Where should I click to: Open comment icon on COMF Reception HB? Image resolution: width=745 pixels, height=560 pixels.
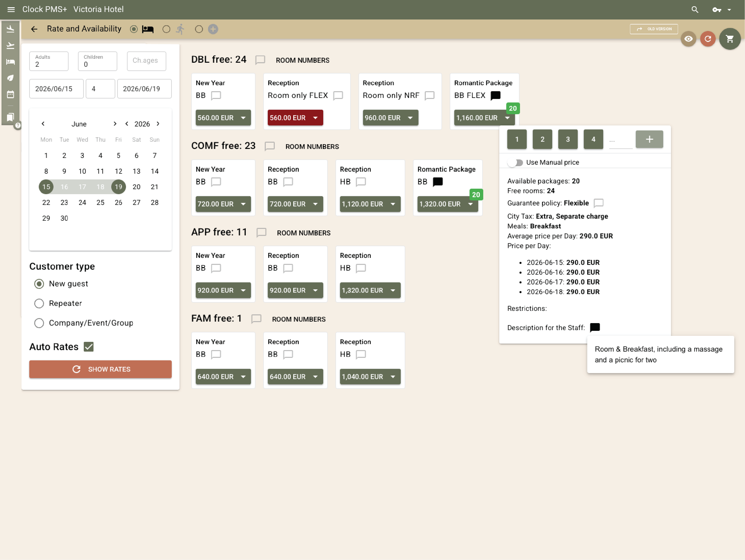360,182
